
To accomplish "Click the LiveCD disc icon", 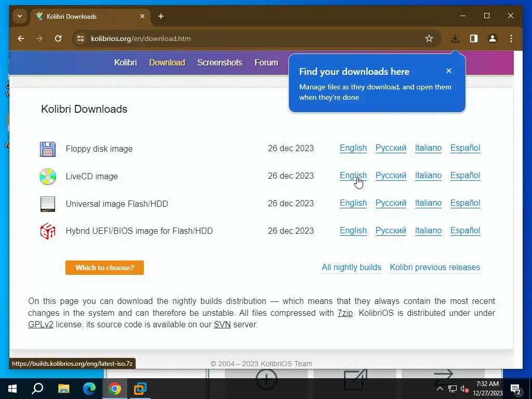I will tap(47, 177).
